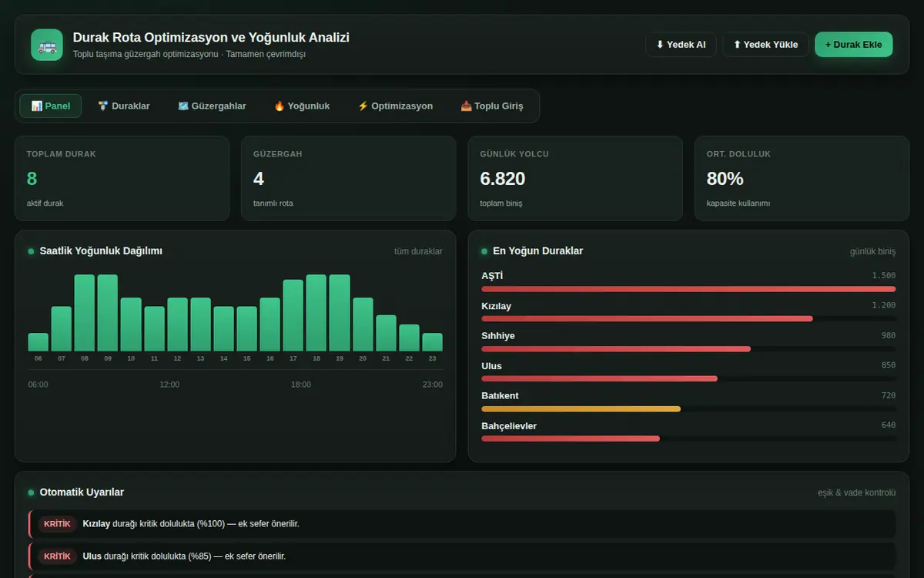Switch to the Duraklar tab
Screen dimensions: 924x578
pyautogui.click(x=124, y=106)
